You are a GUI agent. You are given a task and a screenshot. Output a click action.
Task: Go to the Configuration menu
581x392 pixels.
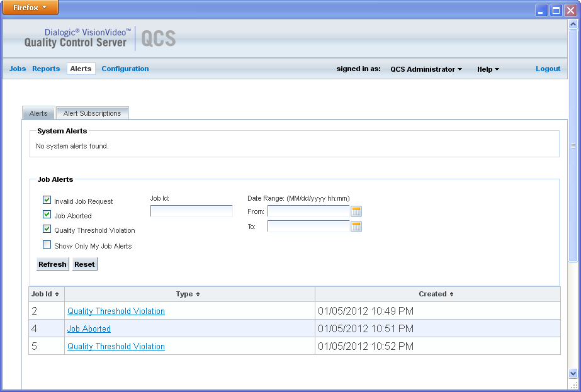(x=125, y=69)
